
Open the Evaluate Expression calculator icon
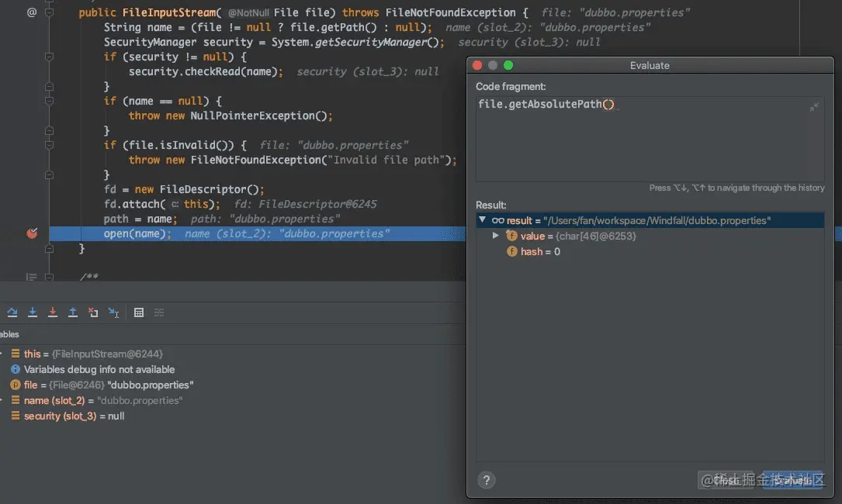click(x=139, y=312)
